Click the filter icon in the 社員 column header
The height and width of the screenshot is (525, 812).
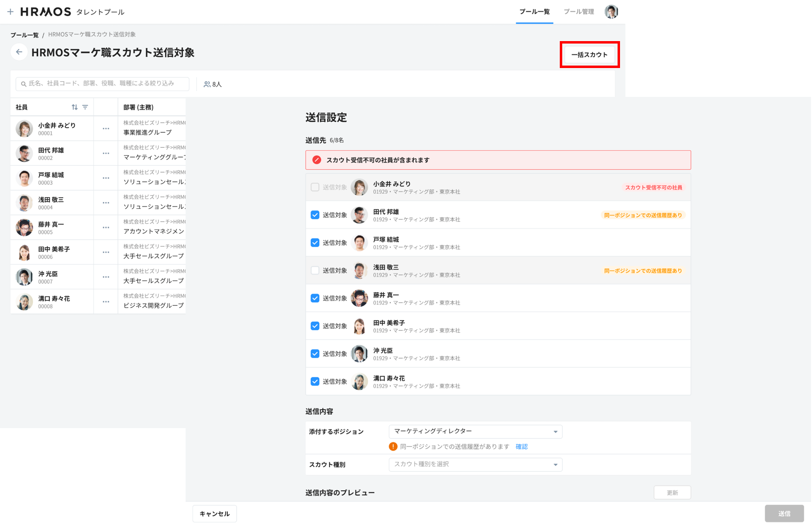[x=85, y=107]
